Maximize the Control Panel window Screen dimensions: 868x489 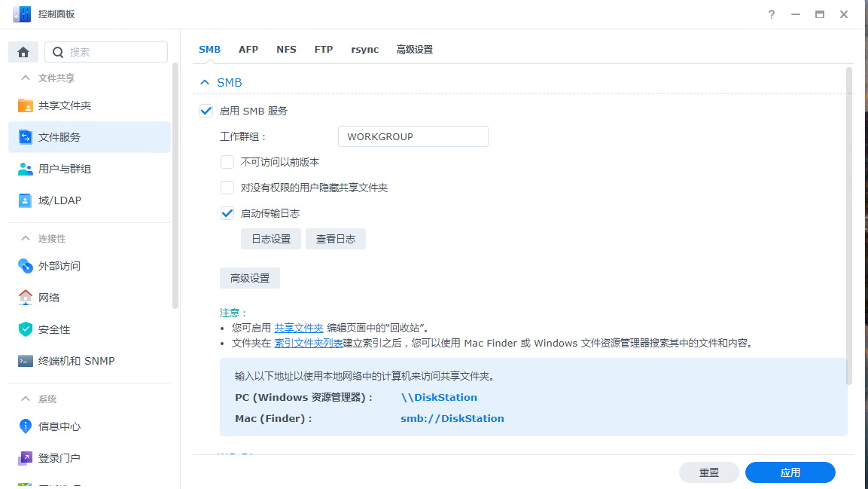(x=820, y=14)
